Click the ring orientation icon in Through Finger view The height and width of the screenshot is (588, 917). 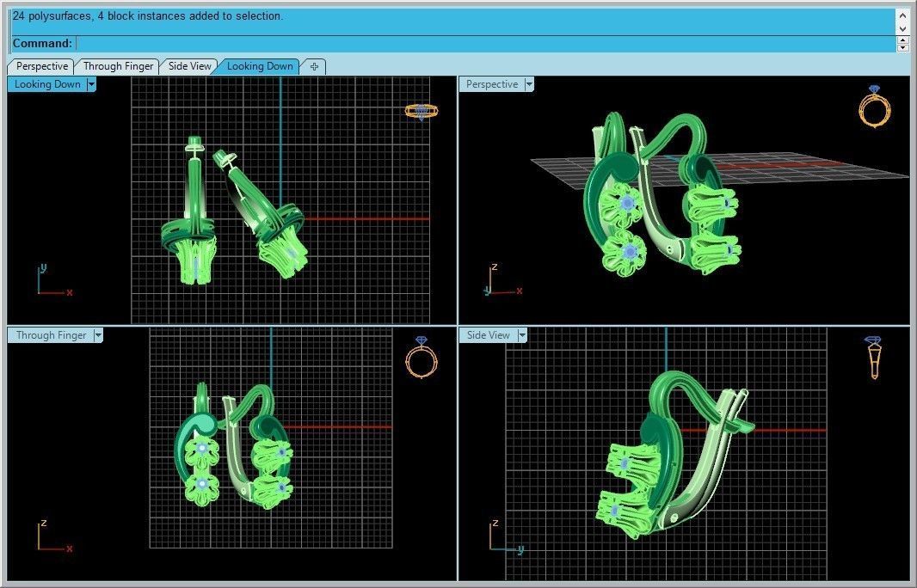tap(421, 357)
